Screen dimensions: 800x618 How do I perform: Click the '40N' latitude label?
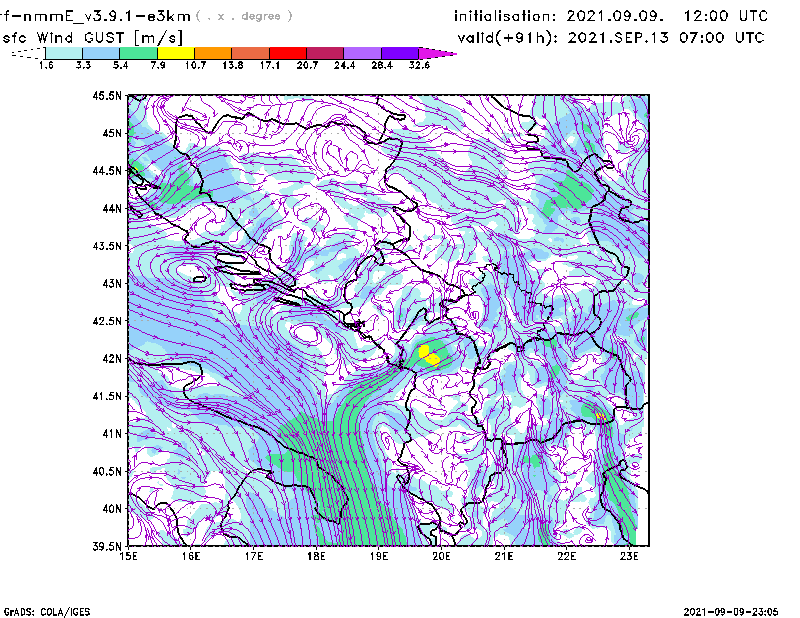(112, 509)
